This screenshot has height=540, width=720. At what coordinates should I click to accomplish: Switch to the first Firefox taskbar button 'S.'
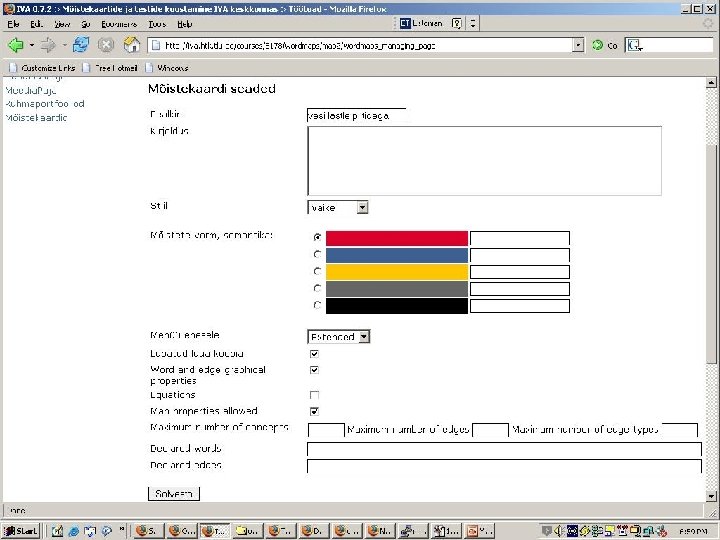coord(148,531)
